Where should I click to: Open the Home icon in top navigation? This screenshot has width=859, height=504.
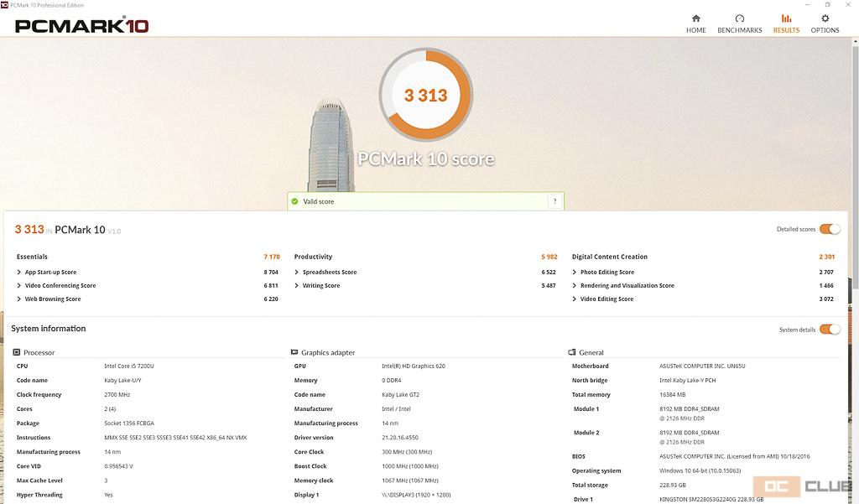pyautogui.click(x=695, y=18)
